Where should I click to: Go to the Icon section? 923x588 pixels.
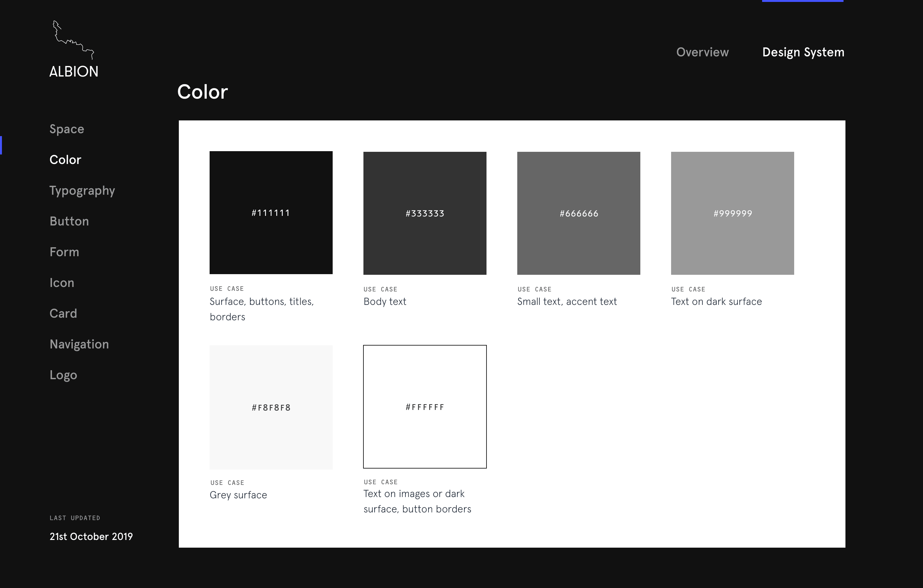[62, 283]
